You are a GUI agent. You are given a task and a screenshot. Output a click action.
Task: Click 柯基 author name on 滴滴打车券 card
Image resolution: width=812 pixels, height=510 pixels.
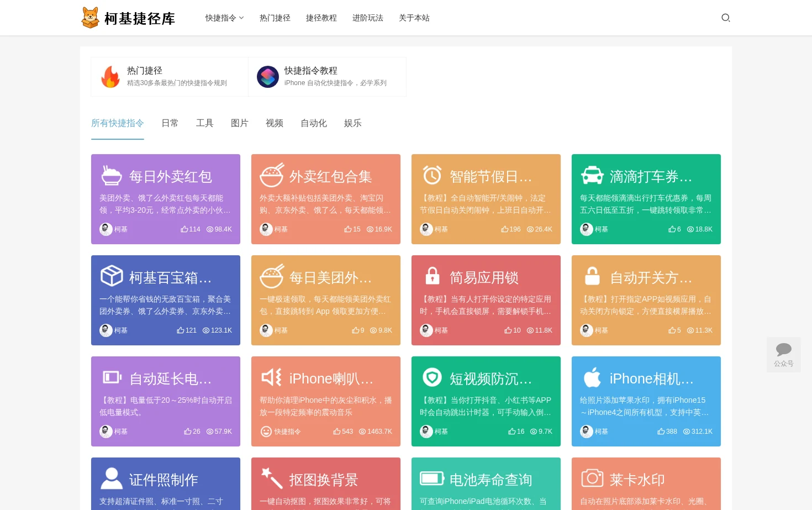tap(602, 229)
